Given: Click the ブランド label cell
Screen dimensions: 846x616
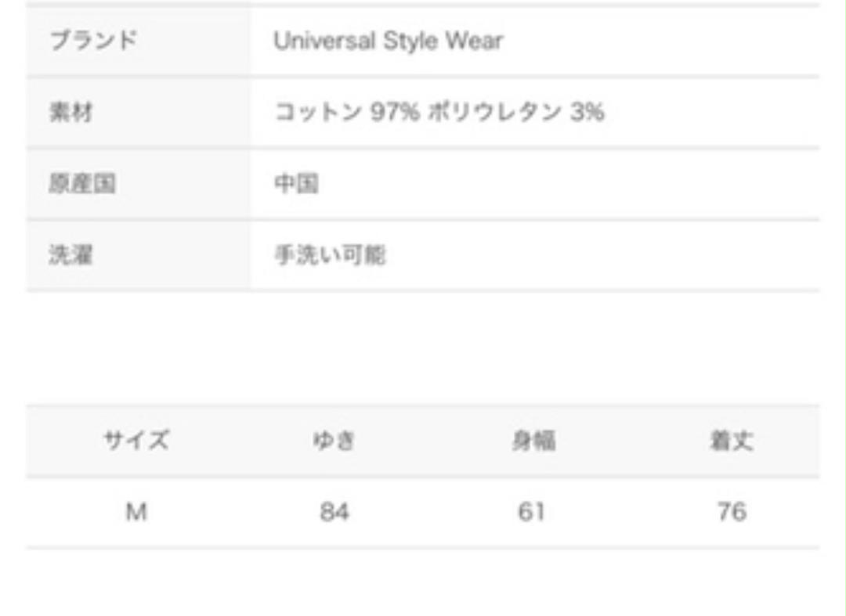Looking at the screenshot, I should coord(138,41).
